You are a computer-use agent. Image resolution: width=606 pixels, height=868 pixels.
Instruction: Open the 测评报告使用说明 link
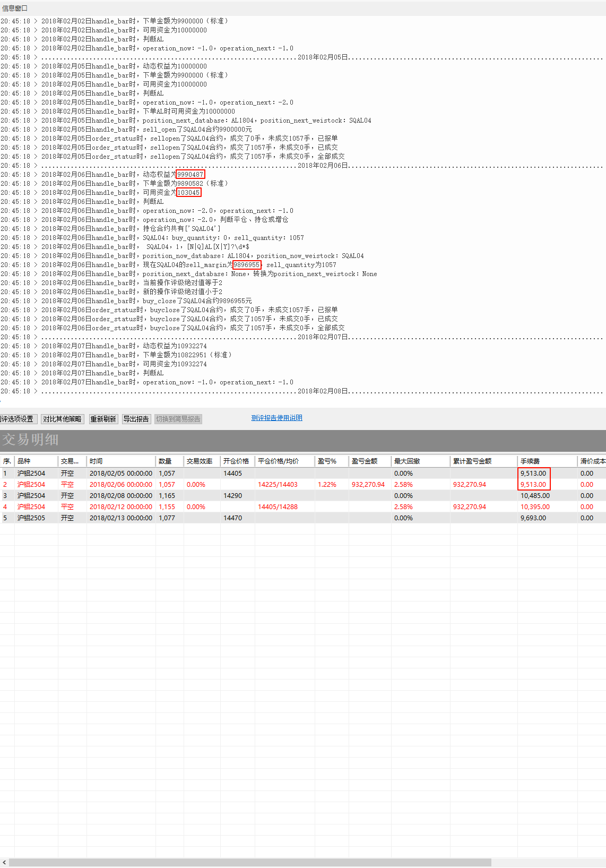coord(276,418)
